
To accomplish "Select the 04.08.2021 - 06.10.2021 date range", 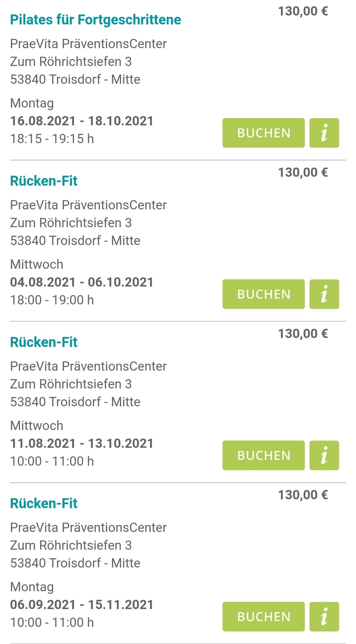I will [82, 282].
